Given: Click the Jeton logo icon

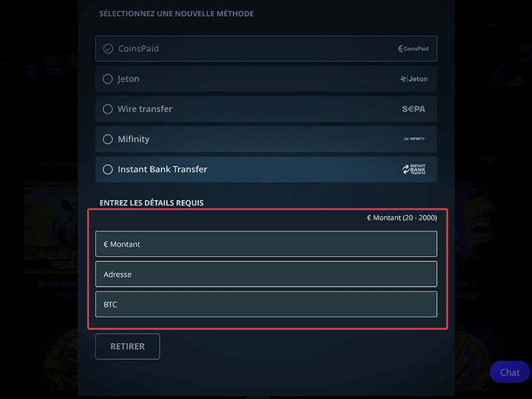Looking at the screenshot, I should (414, 78).
